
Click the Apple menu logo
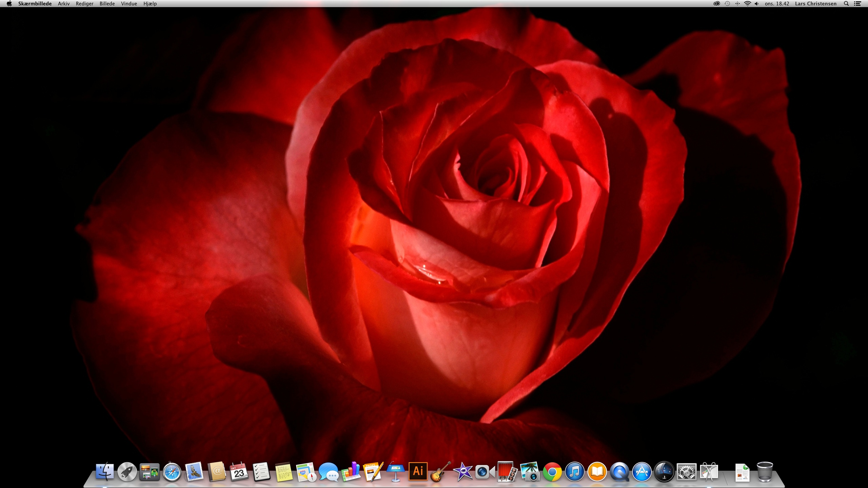(9, 4)
